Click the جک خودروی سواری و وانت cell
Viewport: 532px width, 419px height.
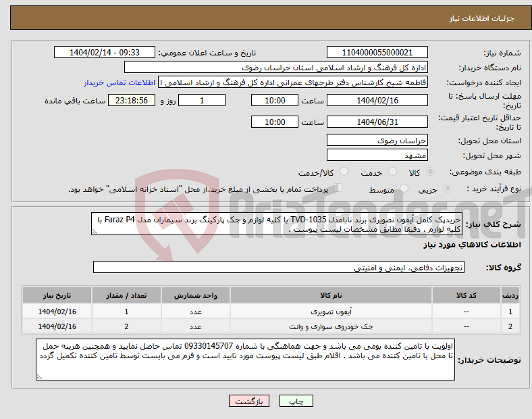331,326
